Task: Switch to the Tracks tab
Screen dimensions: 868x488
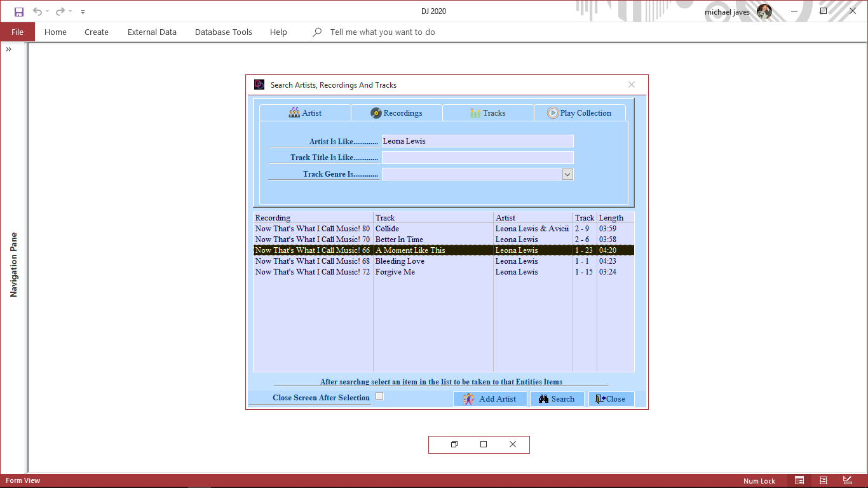Action: pos(488,113)
